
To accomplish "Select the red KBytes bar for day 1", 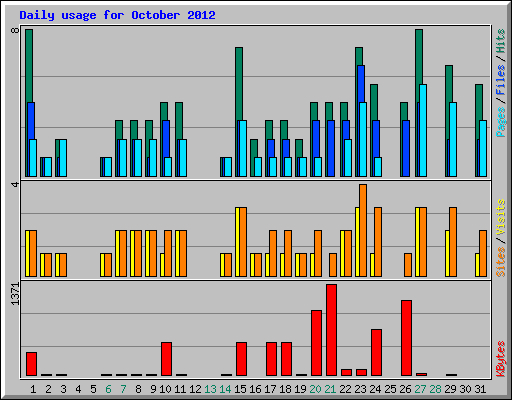I will (31, 364).
